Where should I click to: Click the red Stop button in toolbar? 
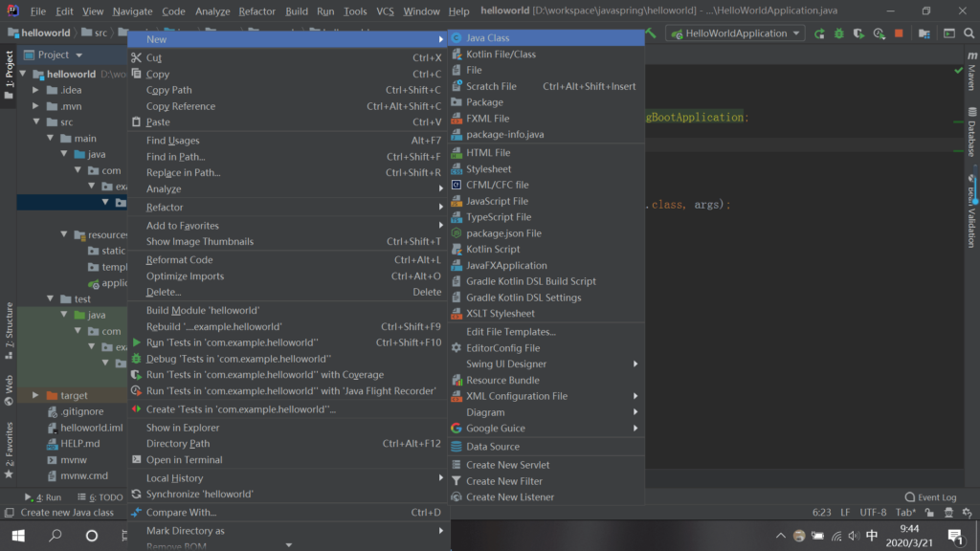[899, 33]
